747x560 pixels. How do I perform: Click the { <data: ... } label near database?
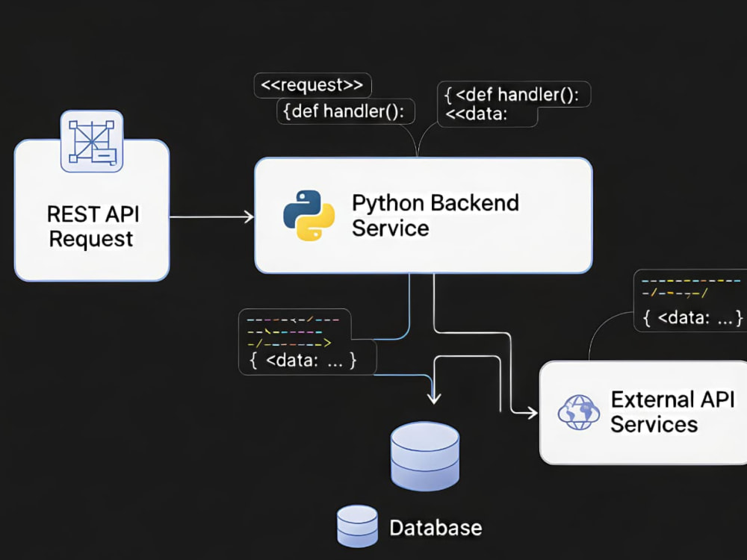tap(303, 361)
